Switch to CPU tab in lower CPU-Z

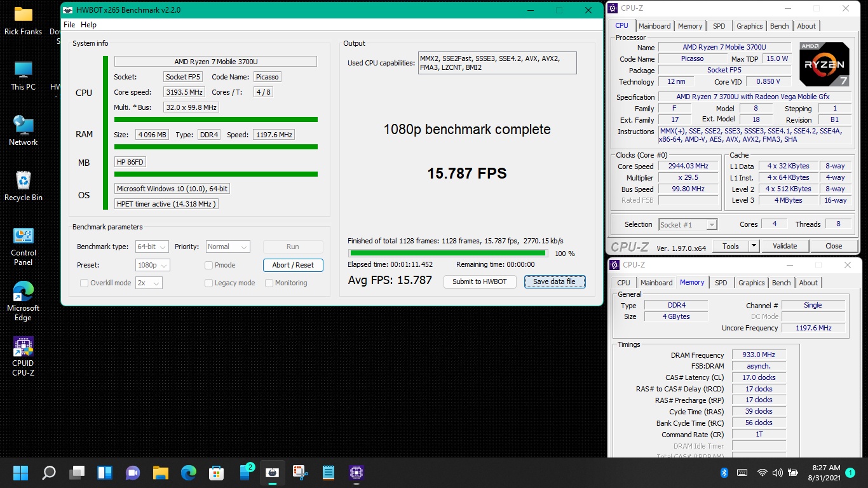624,283
